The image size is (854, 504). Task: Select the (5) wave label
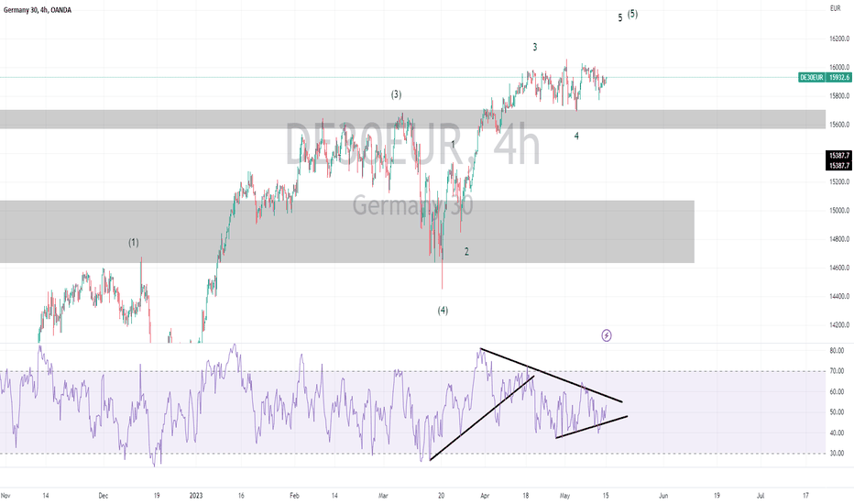(632, 14)
